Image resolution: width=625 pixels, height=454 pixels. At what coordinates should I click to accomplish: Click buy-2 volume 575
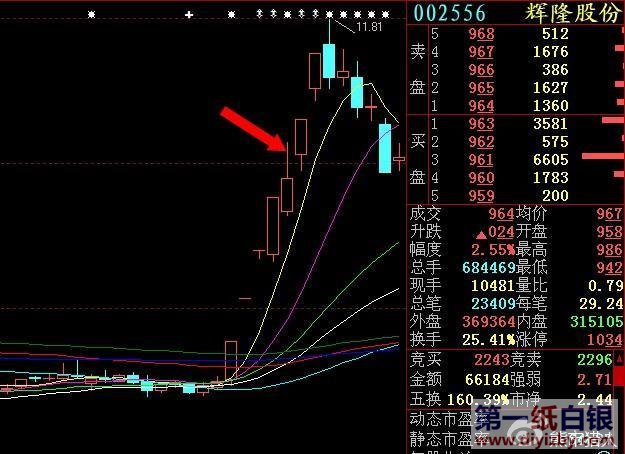555,142
